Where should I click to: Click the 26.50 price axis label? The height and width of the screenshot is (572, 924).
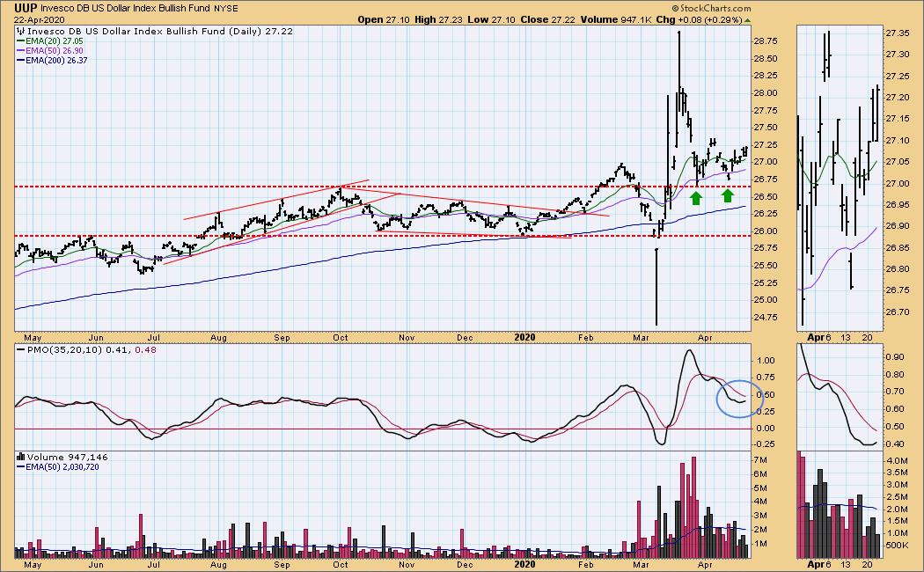[765, 197]
